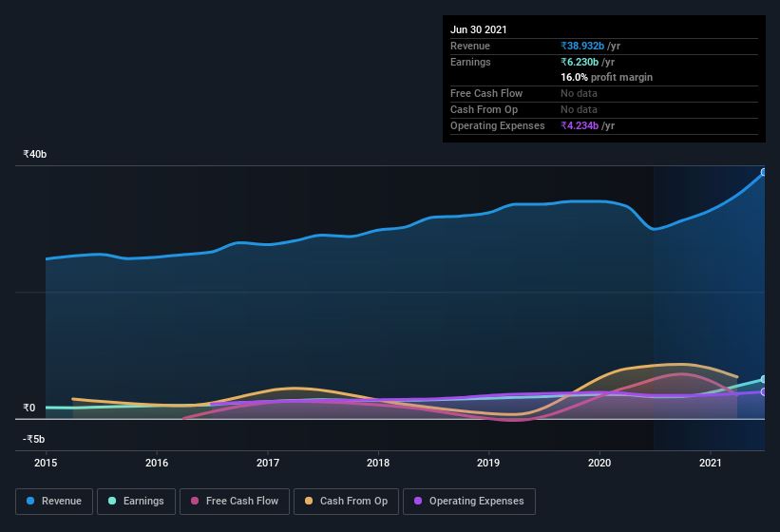
Task: Click the -₹5b y-axis label
Action: (34, 439)
